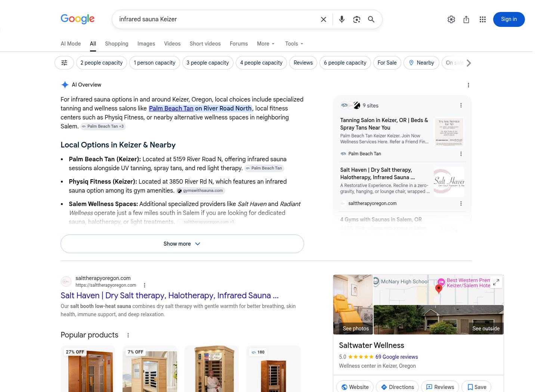538x392 pixels.
Task: Submit search with magnifying glass icon
Action: [x=371, y=19]
